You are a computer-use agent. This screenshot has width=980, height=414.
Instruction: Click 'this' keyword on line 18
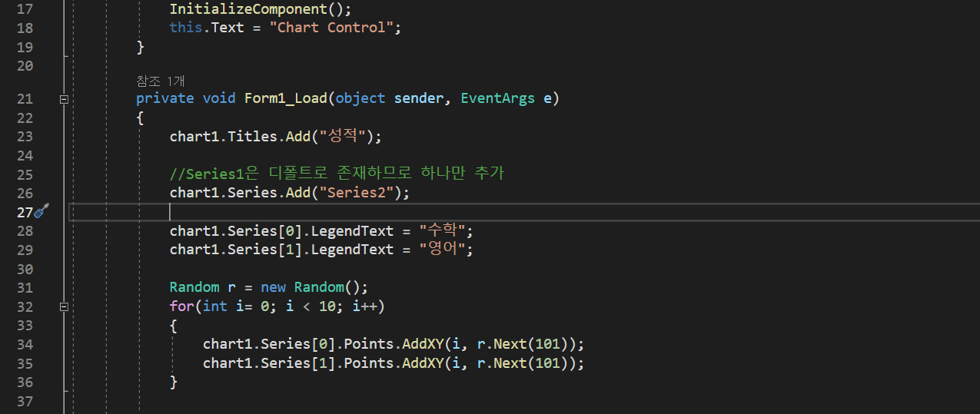pos(186,28)
